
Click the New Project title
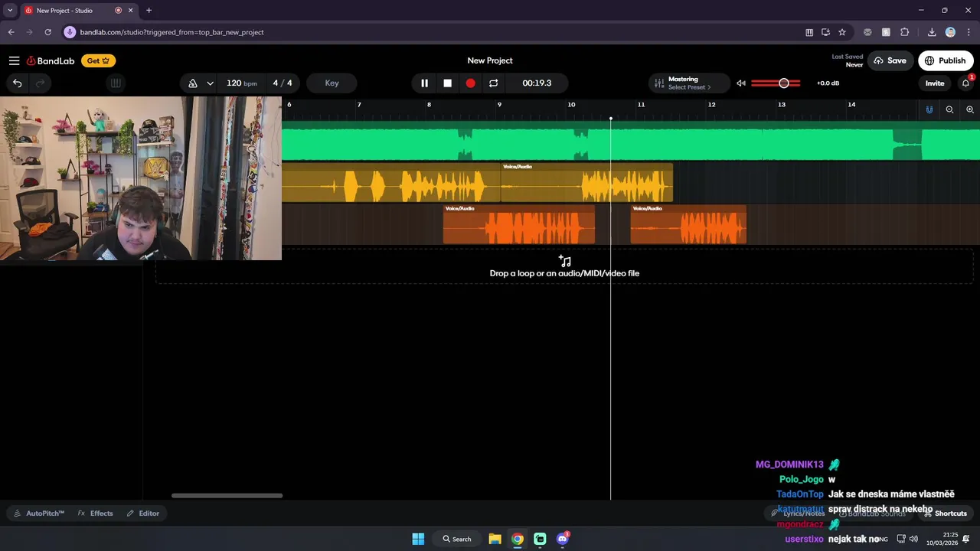[x=490, y=60]
